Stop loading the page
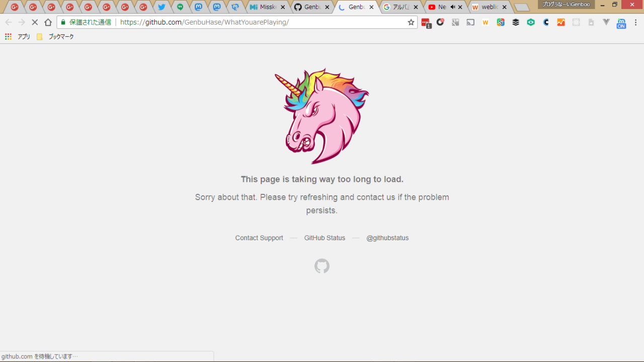The height and width of the screenshot is (362, 644). pyautogui.click(x=35, y=22)
